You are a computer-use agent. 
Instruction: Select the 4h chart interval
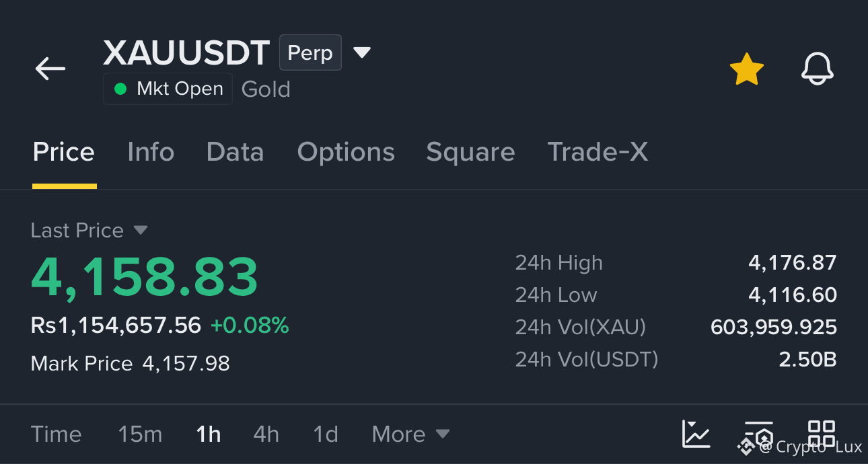[x=266, y=434]
